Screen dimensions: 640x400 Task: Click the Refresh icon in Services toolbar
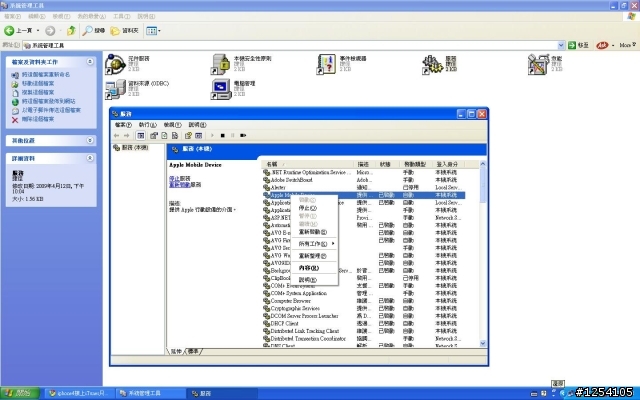click(x=164, y=136)
